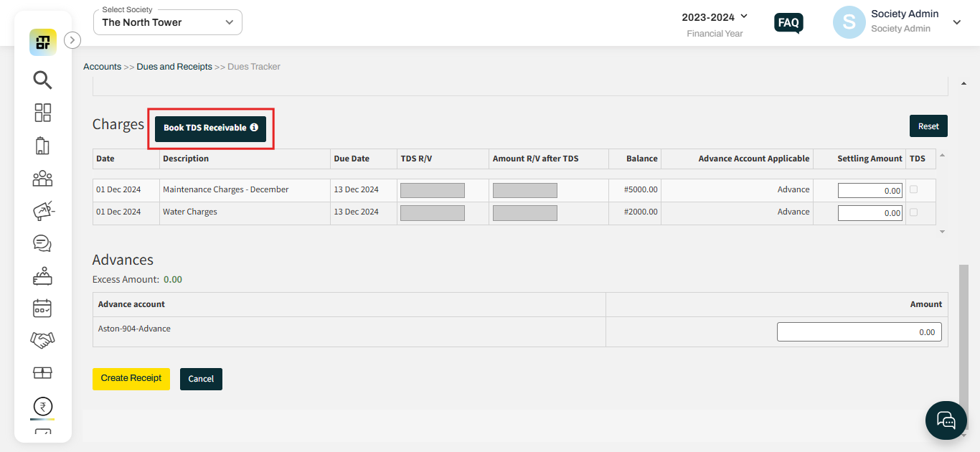Enter amount in Aston-904-Advance field

(x=859, y=331)
